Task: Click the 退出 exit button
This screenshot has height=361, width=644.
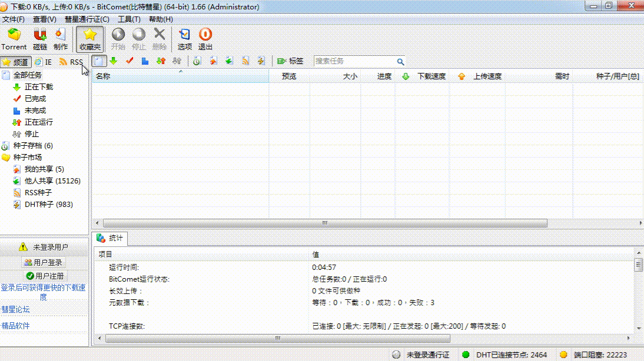Action: (205, 39)
